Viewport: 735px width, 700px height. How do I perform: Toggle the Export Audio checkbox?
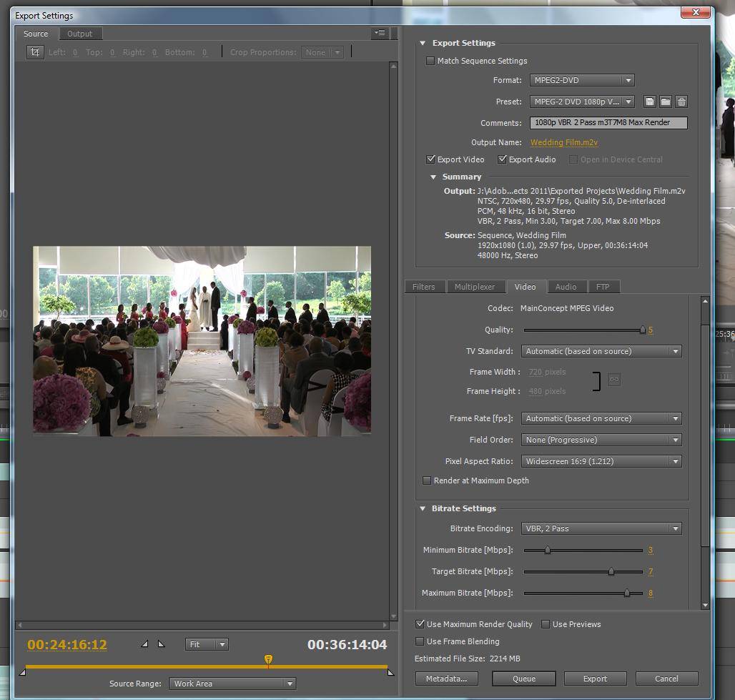click(502, 159)
